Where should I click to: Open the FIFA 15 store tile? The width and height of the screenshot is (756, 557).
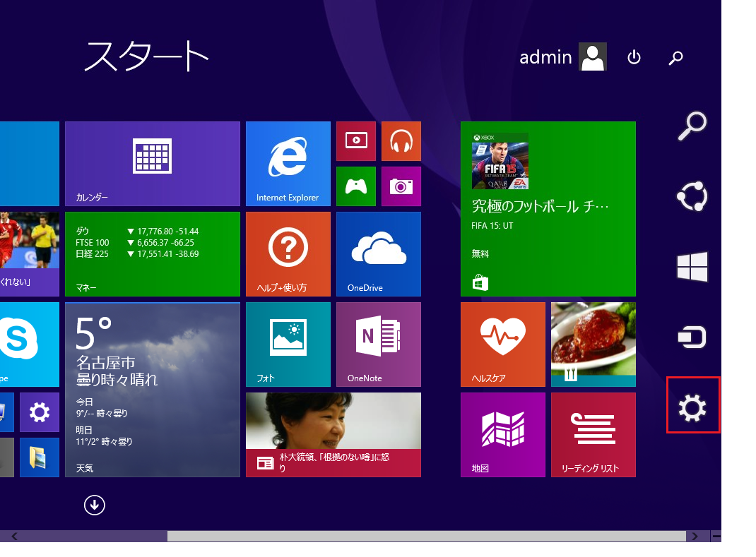548,208
